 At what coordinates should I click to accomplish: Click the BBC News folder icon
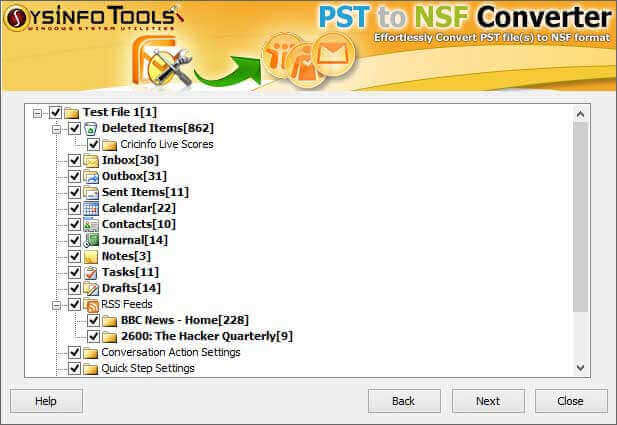pos(109,321)
